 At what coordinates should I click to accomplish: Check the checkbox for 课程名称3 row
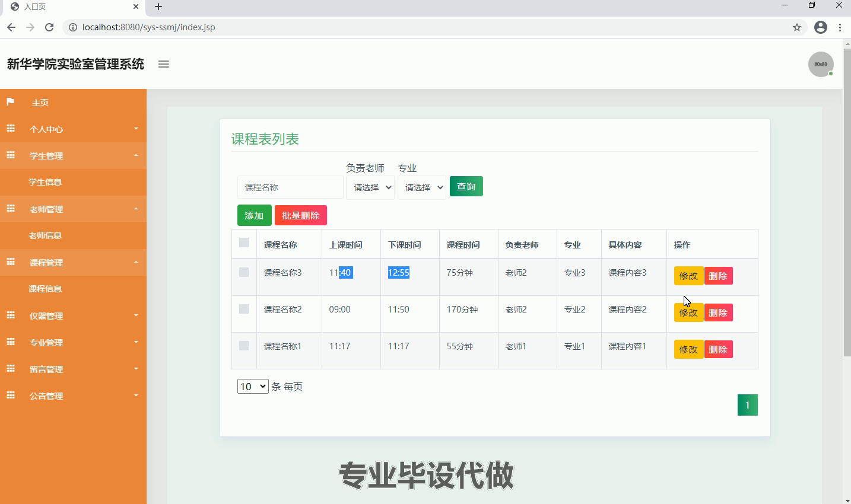244,272
